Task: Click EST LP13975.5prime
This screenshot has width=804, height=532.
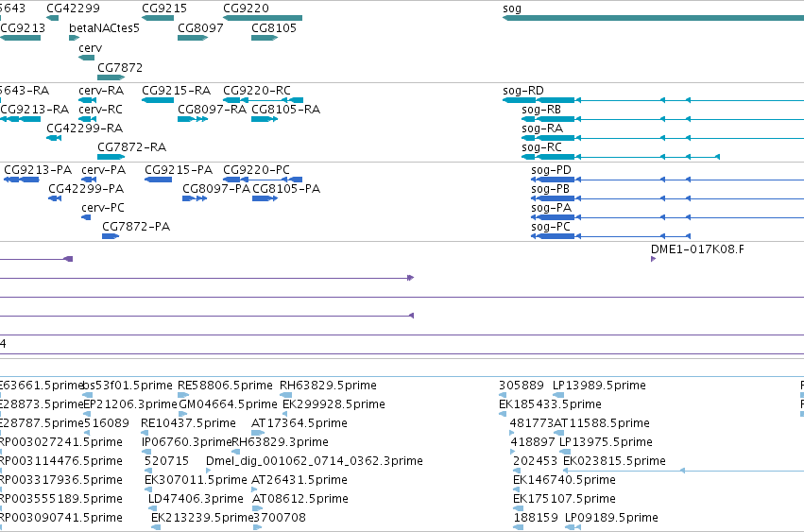Action: click(x=606, y=442)
